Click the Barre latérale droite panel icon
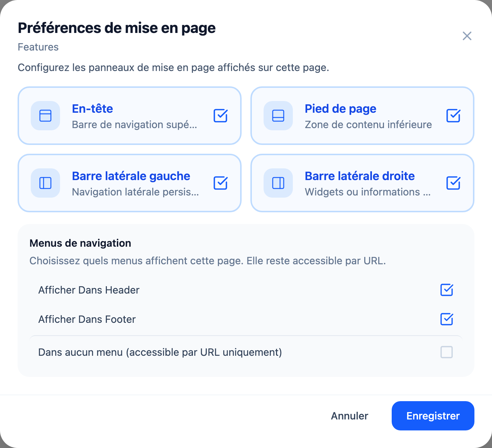 point(278,183)
